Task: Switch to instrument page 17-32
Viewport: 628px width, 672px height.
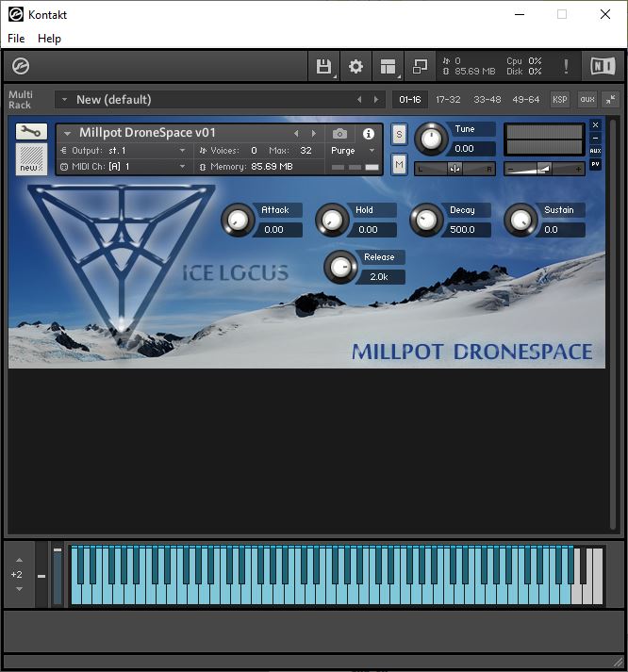Action: (448, 99)
